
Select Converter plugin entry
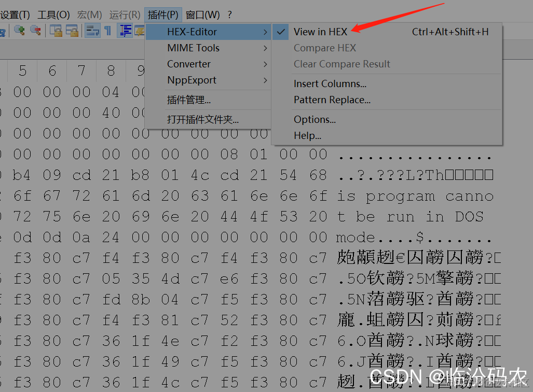click(208, 64)
